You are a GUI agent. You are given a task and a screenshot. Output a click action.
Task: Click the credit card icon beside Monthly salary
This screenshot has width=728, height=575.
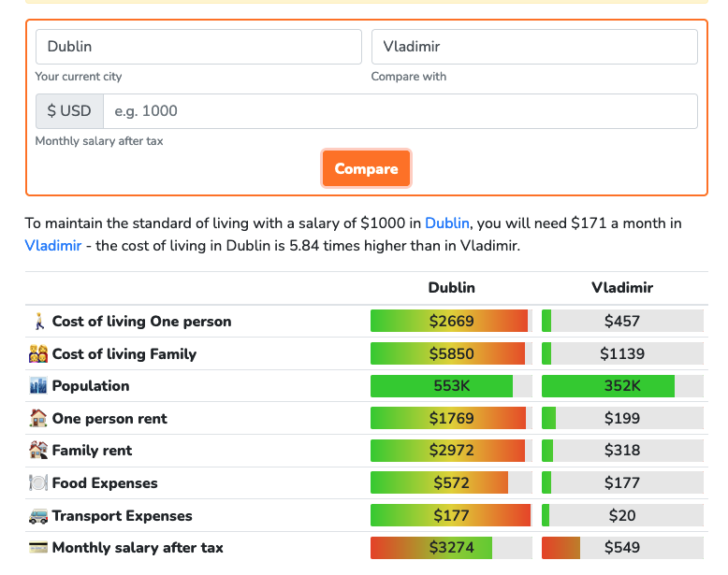[x=38, y=548]
